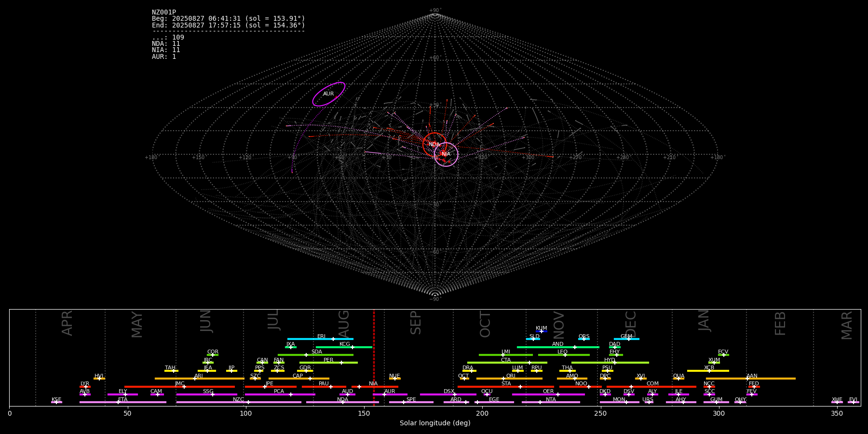The image size is (868, 434).
Task: Click the URS shower label in the timeline
Action: 648,400
